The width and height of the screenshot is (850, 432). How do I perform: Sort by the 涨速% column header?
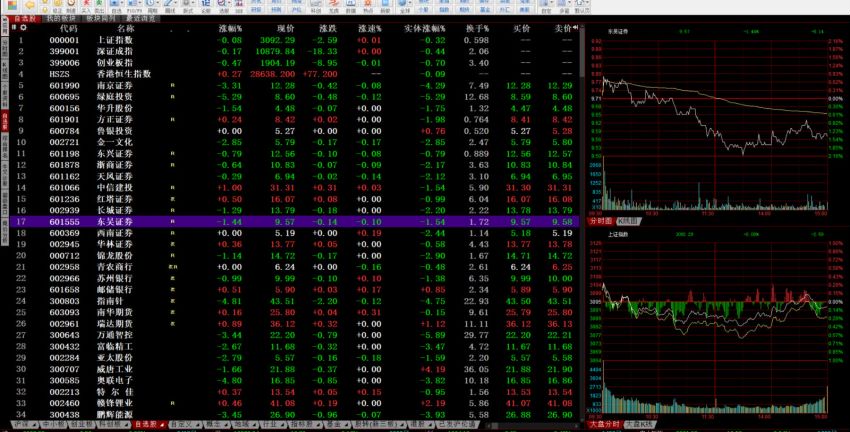tap(370, 28)
